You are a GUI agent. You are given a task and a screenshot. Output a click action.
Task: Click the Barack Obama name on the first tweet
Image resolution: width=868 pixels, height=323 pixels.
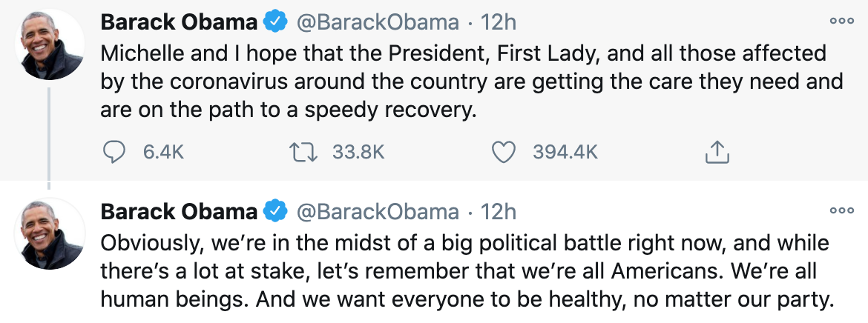[179, 23]
